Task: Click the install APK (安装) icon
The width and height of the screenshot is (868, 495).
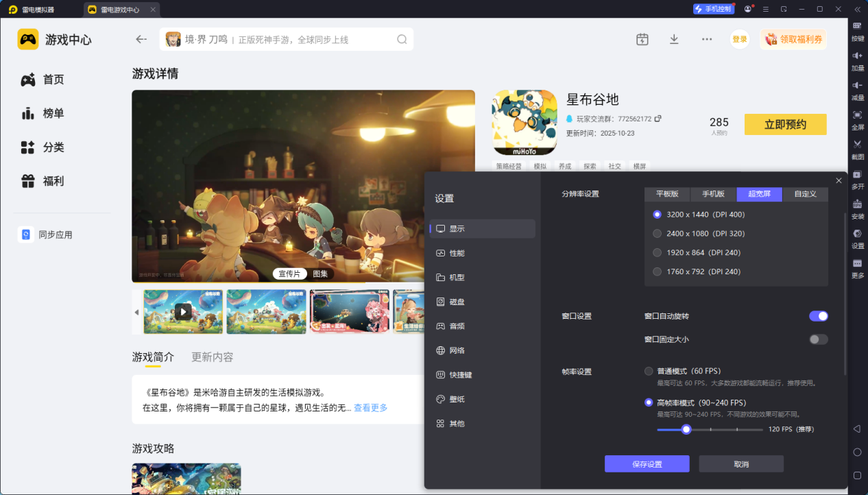Action: (x=857, y=204)
